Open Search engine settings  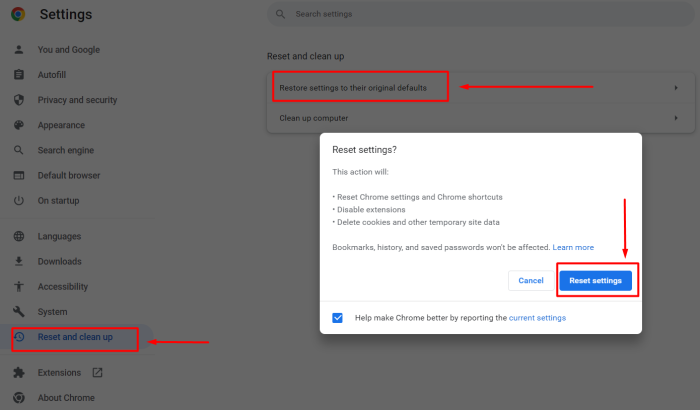click(66, 150)
